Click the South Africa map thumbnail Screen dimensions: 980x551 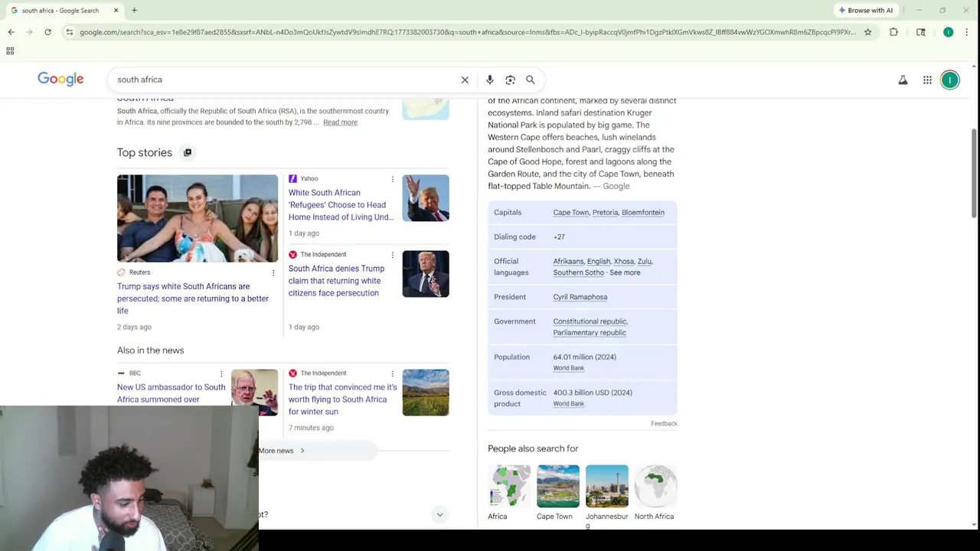[426, 109]
